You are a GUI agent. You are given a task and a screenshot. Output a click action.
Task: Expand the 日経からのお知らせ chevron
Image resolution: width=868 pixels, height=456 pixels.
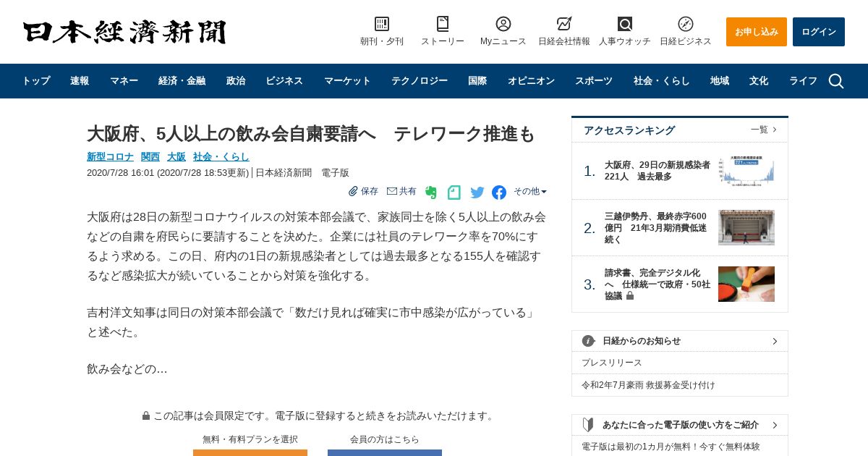pyautogui.click(x=775, y=341)
